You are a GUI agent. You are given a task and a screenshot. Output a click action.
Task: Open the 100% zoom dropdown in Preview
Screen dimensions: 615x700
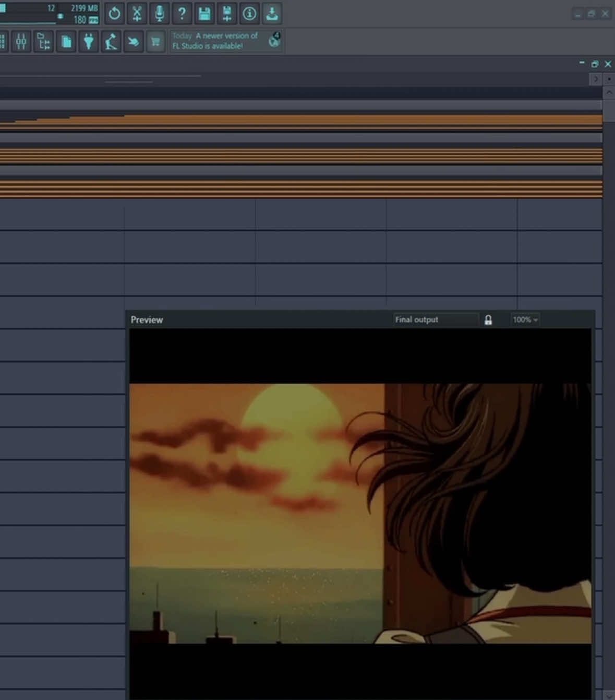click(525, 319)
